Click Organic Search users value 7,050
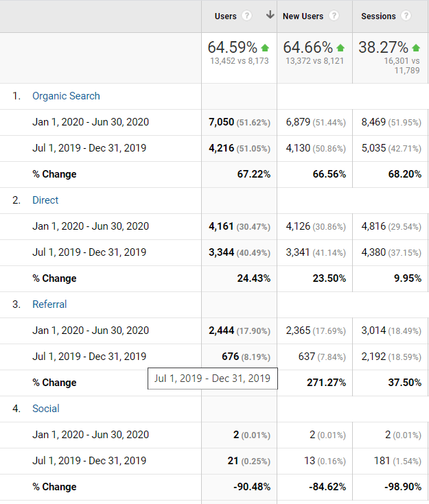 (x=222, y=122)
